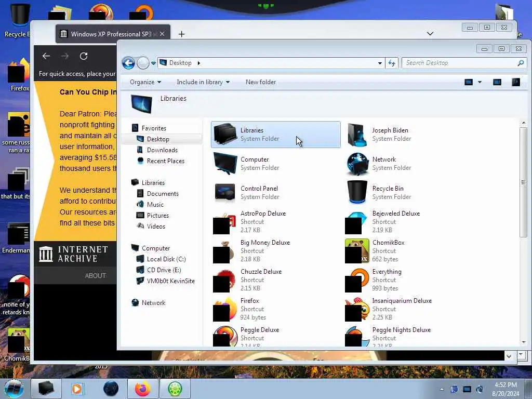The width and height of the screenshot is (532, 399).
Task: Click the Internet Archive logo
Action: [x=73, y=254]
